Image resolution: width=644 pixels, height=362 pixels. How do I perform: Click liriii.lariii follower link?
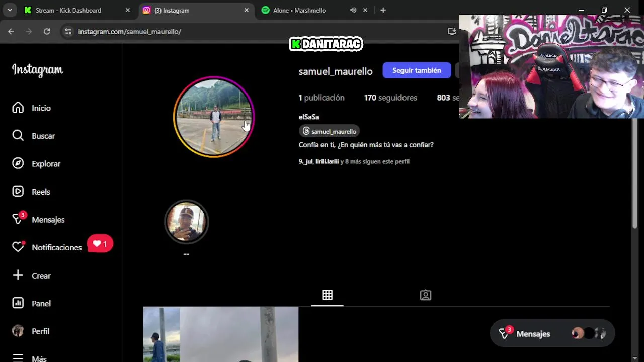point(327,161)
